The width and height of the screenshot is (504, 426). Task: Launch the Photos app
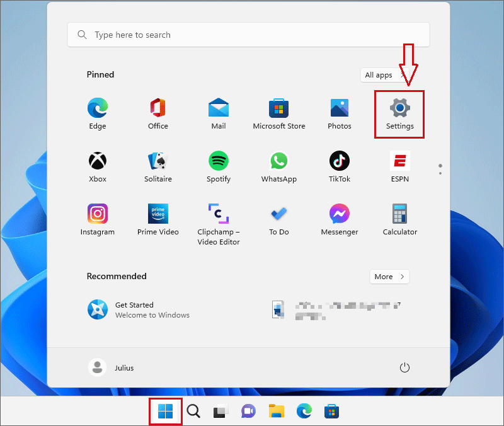tap(340, 114)
